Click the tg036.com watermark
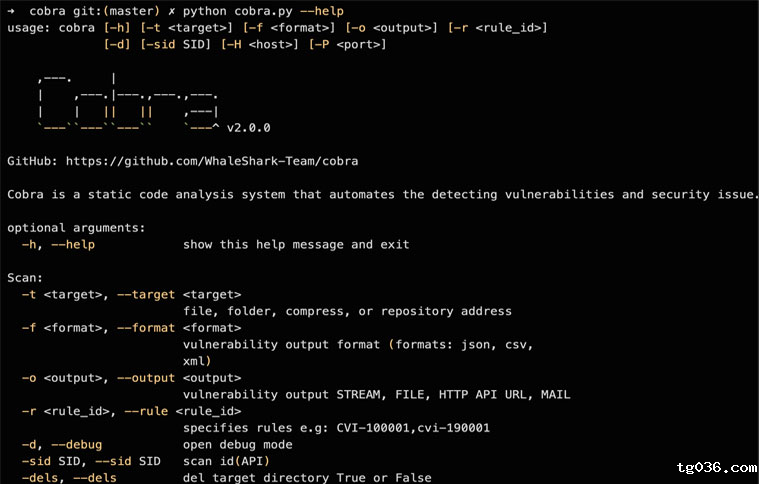Screen dimensions: 759x484 point(717,468)
